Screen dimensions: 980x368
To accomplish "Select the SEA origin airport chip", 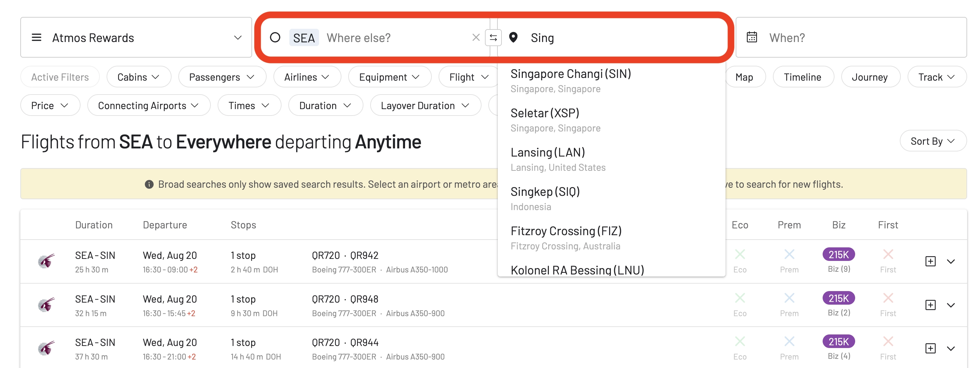I will [x=304, y=37].
